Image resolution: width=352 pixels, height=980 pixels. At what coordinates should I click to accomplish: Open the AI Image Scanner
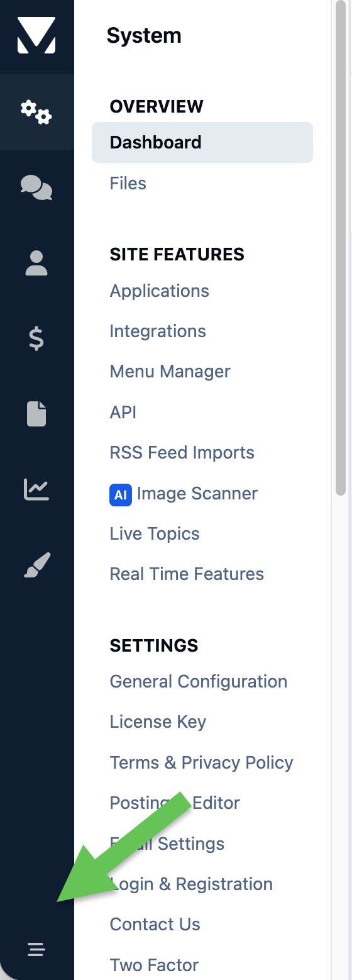tap(184, 493)
